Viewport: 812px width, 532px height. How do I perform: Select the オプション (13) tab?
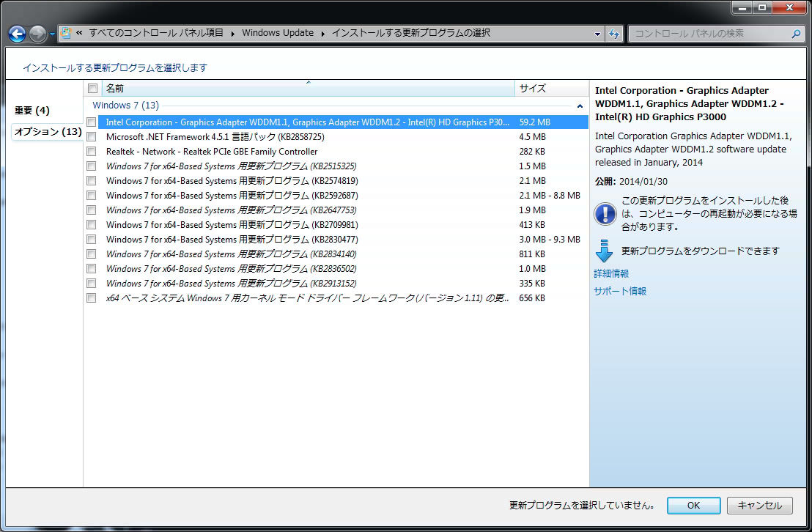(48, 132)
